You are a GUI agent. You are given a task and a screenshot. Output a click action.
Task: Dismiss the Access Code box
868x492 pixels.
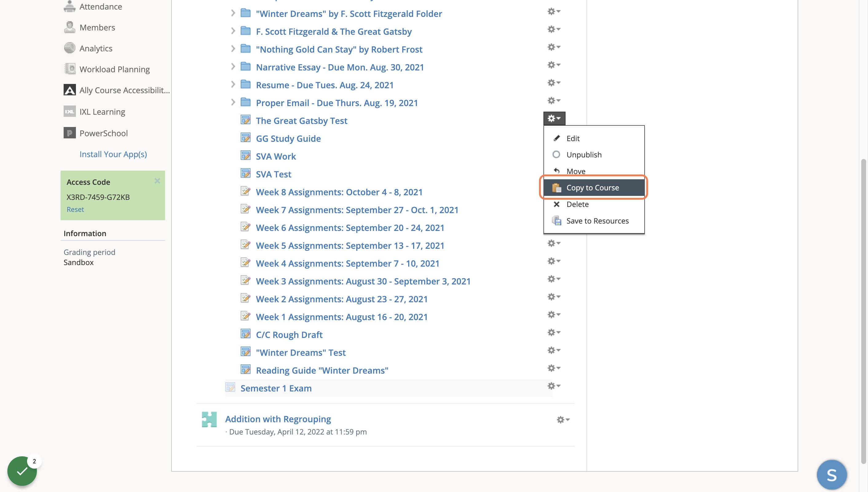[x=157, y=181]
